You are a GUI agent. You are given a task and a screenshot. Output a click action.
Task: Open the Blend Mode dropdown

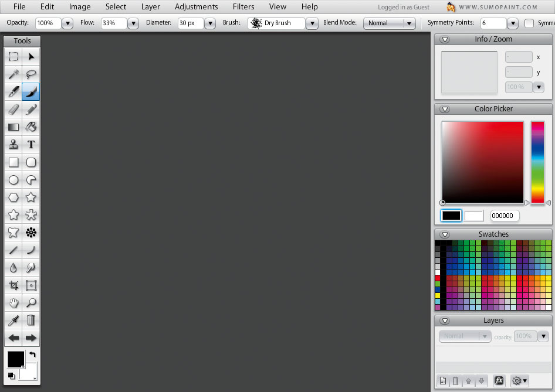click(x=389, y=23)
